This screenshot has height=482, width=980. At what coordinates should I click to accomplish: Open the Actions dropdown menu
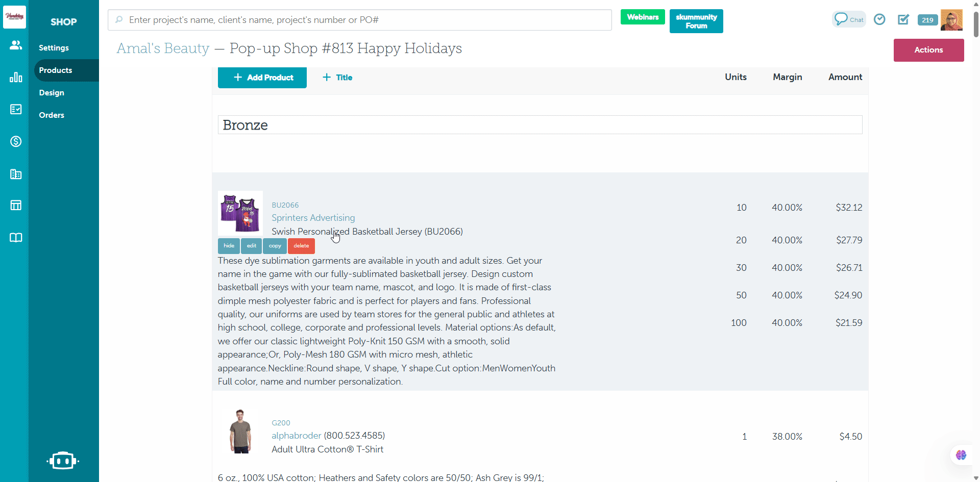(x=928, y=50)
